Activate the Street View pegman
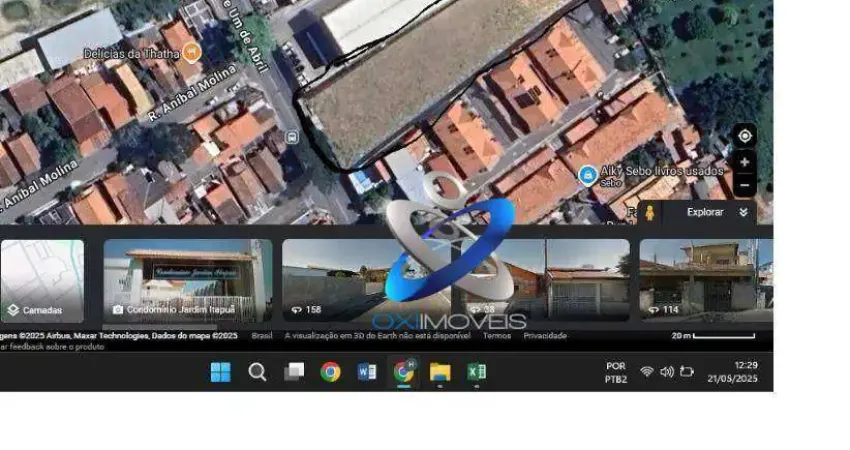This screenshot has height=450, width=850. click(649, 213)
